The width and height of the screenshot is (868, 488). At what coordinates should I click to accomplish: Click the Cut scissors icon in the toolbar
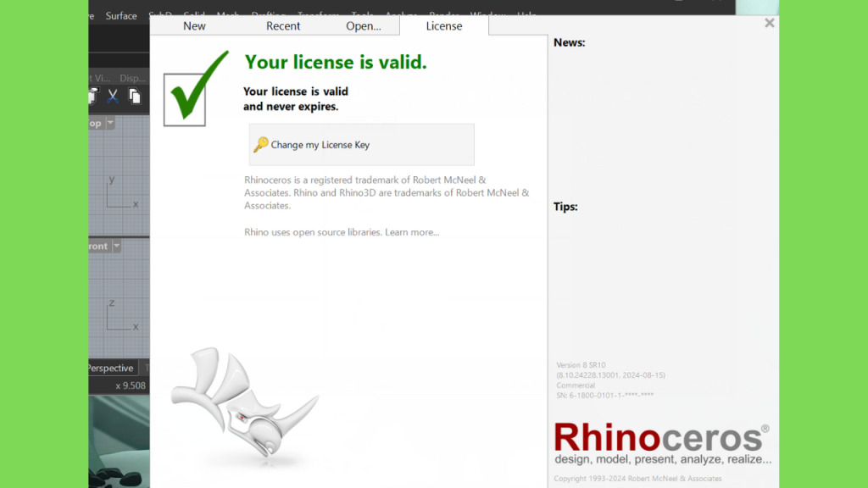pyautogui.click(x=113, y=97)
